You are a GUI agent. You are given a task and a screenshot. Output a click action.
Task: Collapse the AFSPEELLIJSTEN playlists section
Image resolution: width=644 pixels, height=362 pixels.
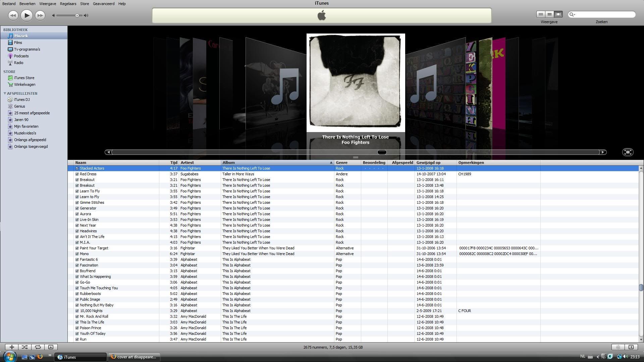[5, 94]
